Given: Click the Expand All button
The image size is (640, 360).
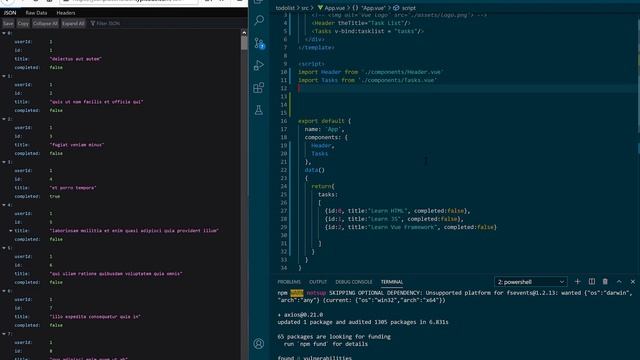Looking at the screenshot, I should point(73,23).
